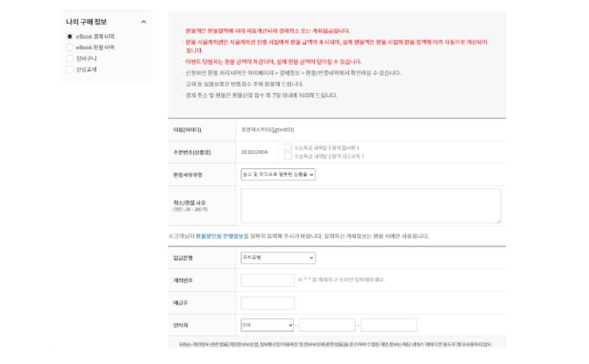This screenshot has height=364, width=589.
Task: Click the gray notice mentioning 마이페이지 > 결제정보
Action: (x=293, y=73)
